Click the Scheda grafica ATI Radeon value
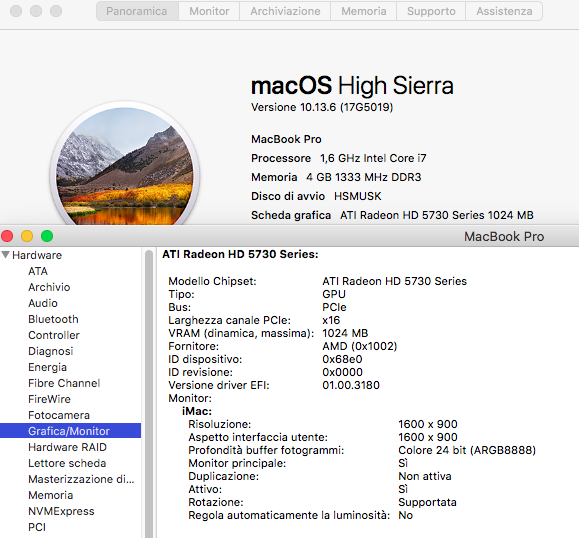 click(437, 215)
